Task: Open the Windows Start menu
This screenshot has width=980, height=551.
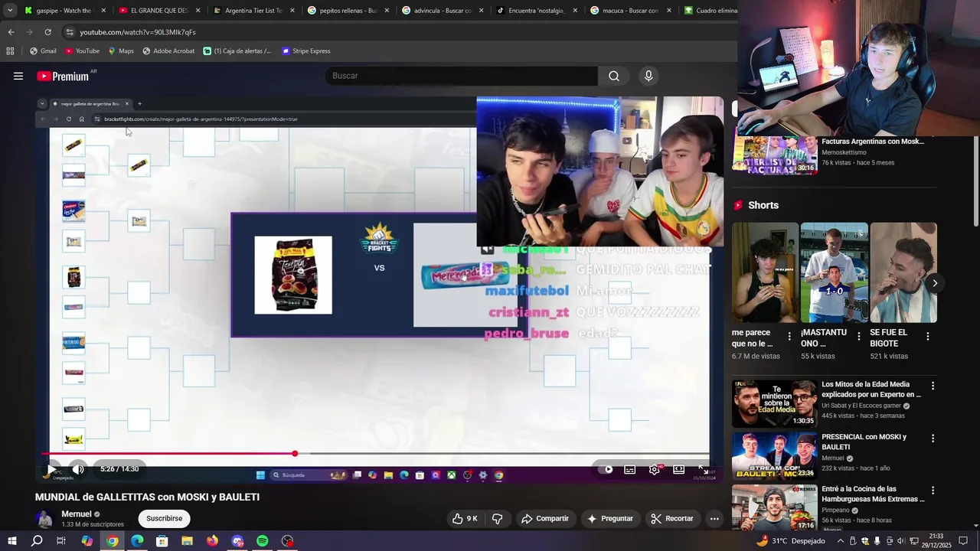Action: point(11,541)
